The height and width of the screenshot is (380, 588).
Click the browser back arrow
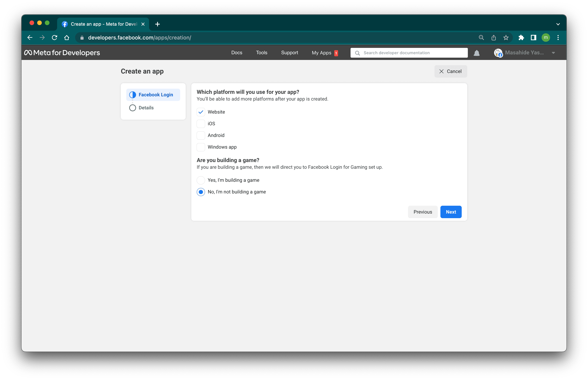[30, 38]
